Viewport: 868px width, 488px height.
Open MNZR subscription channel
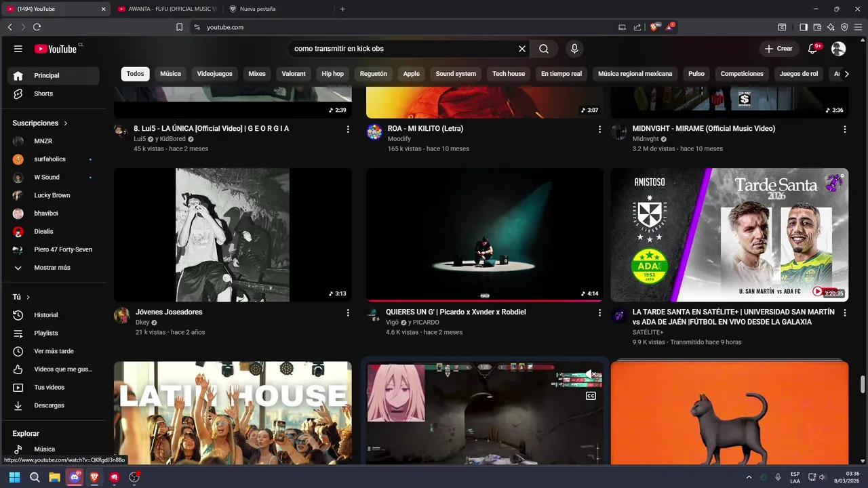click(53, 141)
